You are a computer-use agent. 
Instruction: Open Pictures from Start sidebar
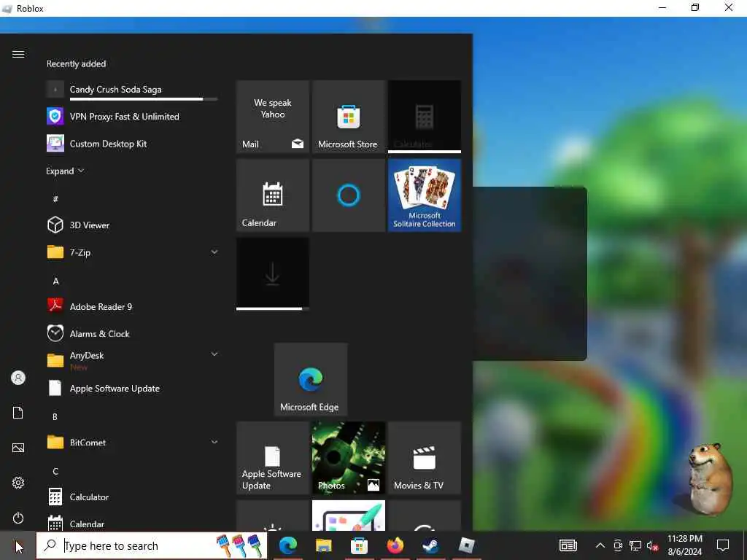(18, 448)
